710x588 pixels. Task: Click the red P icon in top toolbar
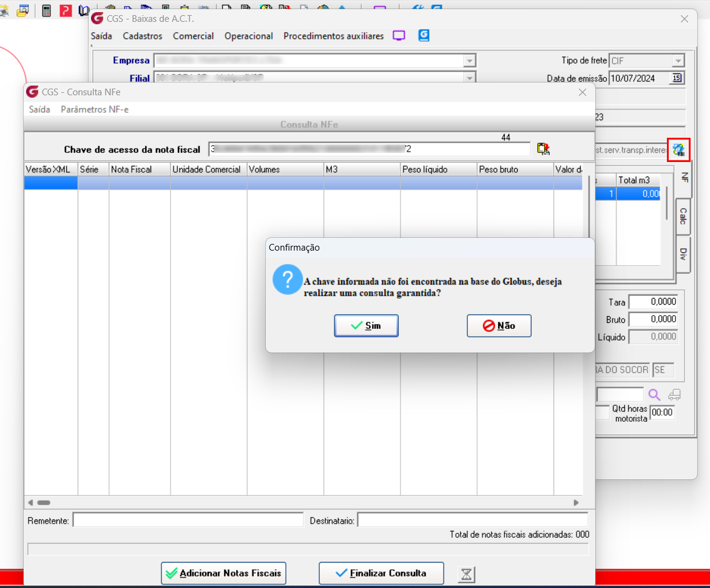click(x=66, y=10)
